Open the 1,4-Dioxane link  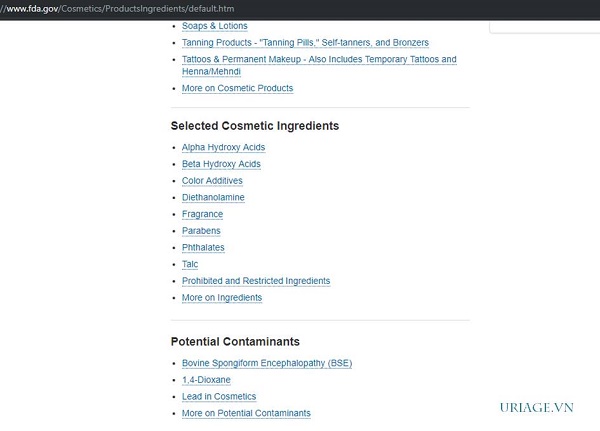click(204, 380)
